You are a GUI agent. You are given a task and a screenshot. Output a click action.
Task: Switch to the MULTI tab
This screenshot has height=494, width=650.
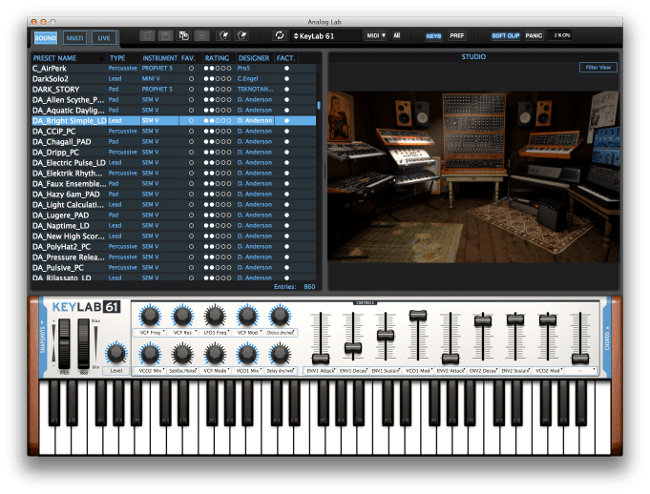coord(75,38)
